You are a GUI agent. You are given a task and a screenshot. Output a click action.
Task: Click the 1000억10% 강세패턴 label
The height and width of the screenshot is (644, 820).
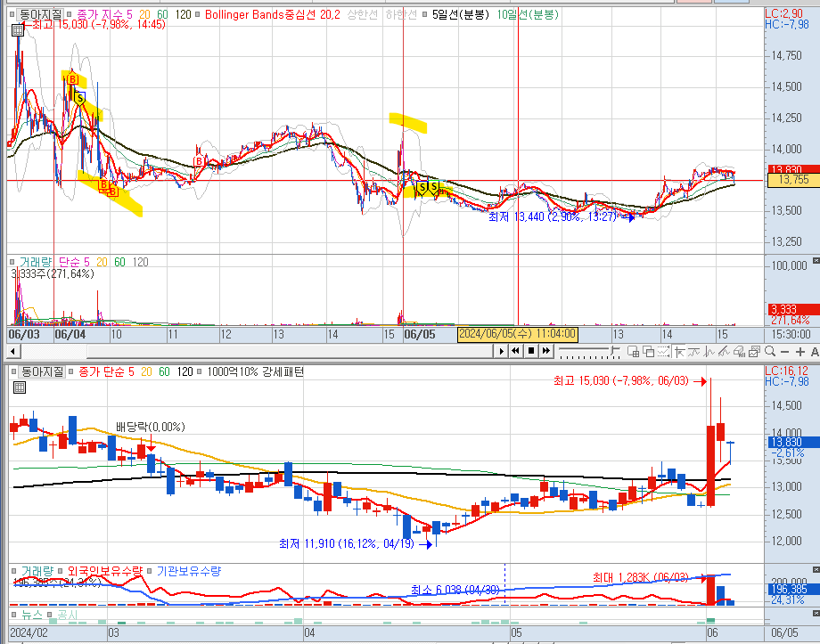255,371
